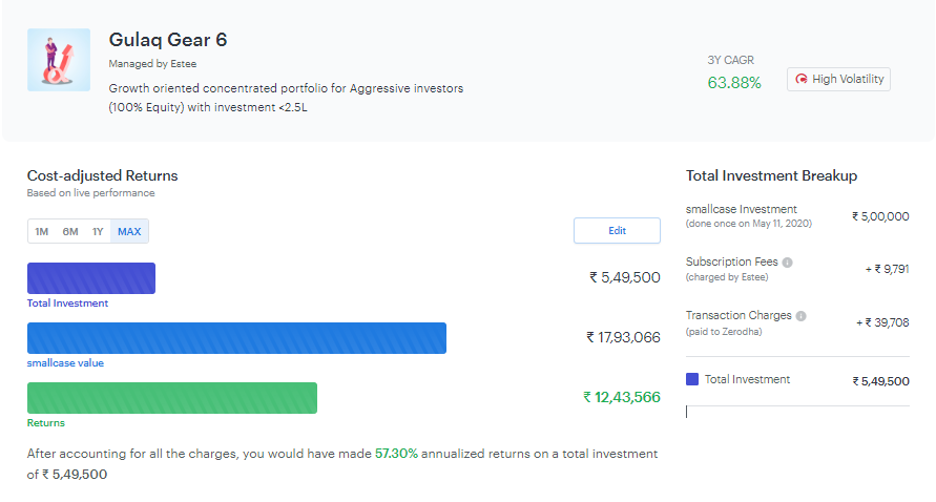Click the Total Investment label under purple bar
Screen dimensions: 936x502
pyautogui.click(x=67, y=303)
